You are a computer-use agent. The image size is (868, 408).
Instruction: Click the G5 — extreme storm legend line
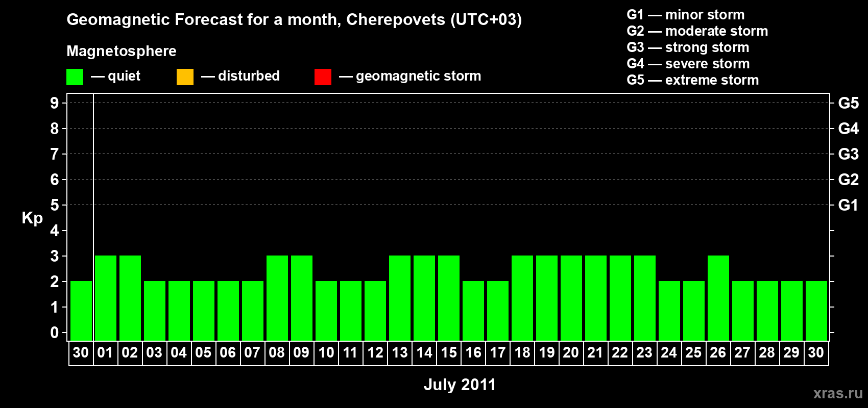(693, 80)
